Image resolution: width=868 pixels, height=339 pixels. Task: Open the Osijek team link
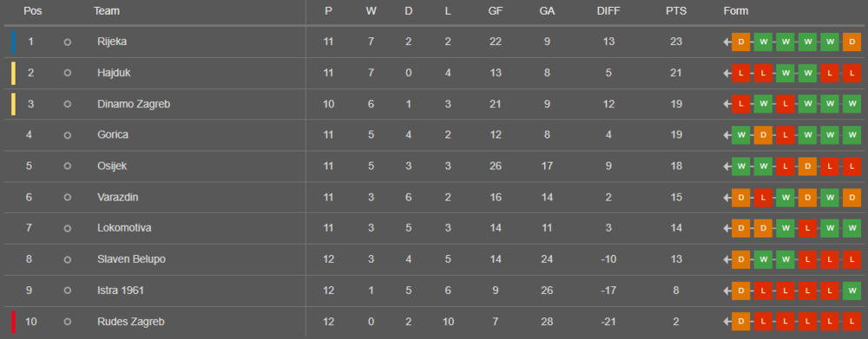112,166
